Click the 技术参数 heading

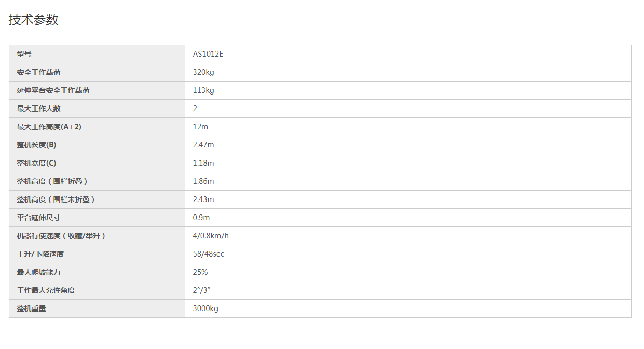pyautogui.click(x=34, y=20)
